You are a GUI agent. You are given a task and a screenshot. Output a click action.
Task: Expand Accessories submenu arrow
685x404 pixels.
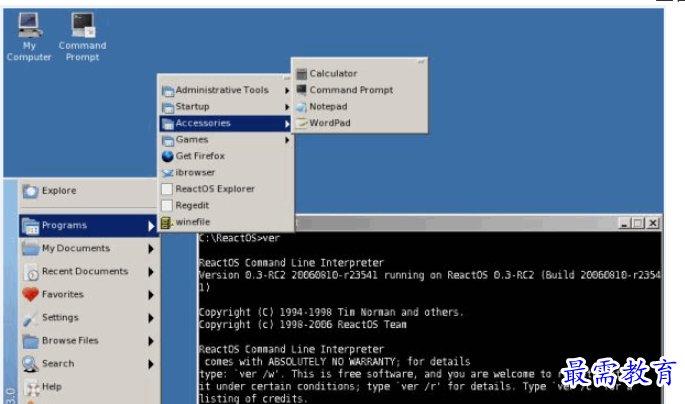287,124
